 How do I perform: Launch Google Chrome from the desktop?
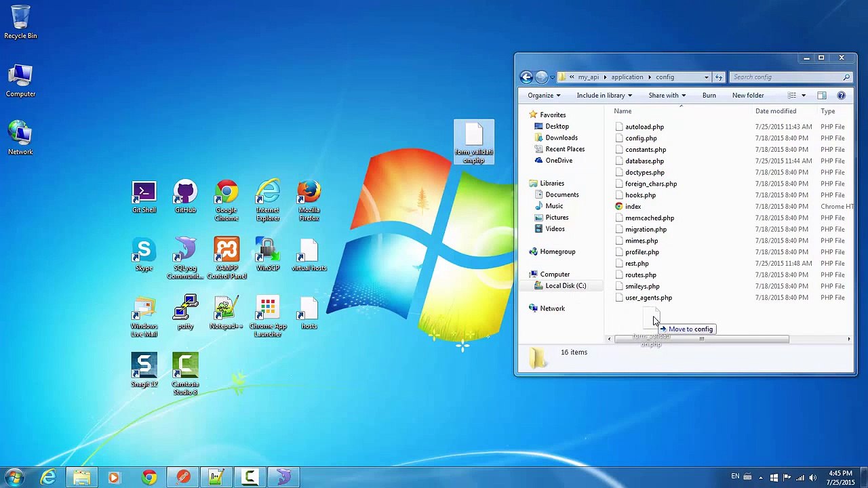[226, 201]
